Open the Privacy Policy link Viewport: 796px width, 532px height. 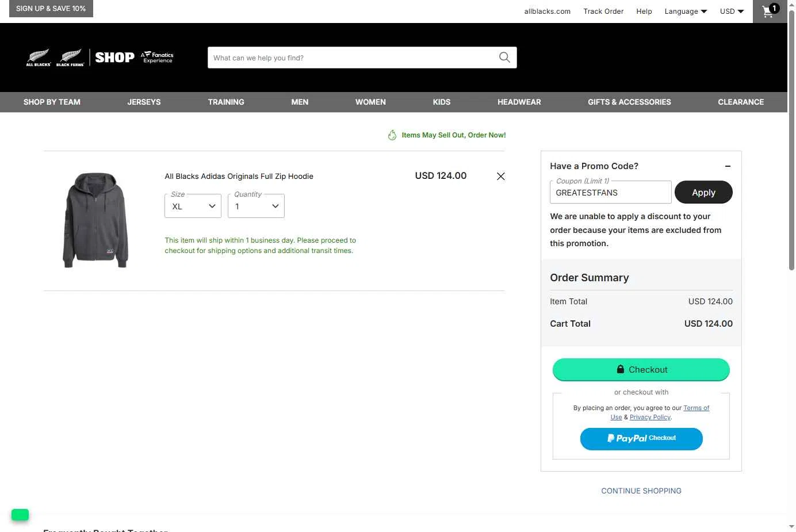(650, 418)
